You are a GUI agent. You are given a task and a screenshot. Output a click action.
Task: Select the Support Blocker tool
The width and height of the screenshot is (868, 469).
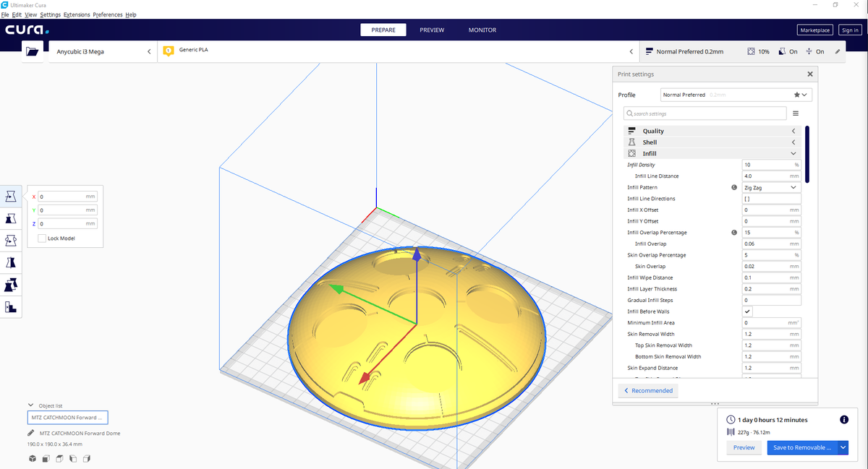click(x=11, y=306)
